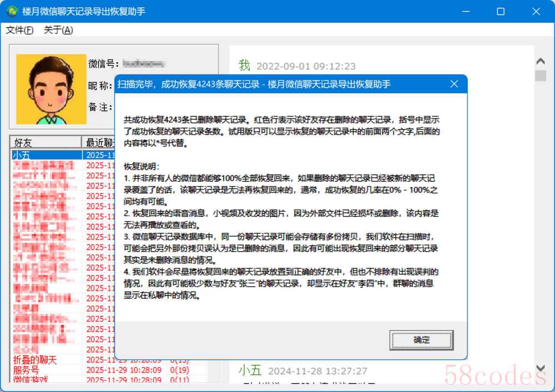Screen dimensions: 555x392
Task: Open the 文件(F) menu
Action: pyautogui.click(x=19, y=30)
